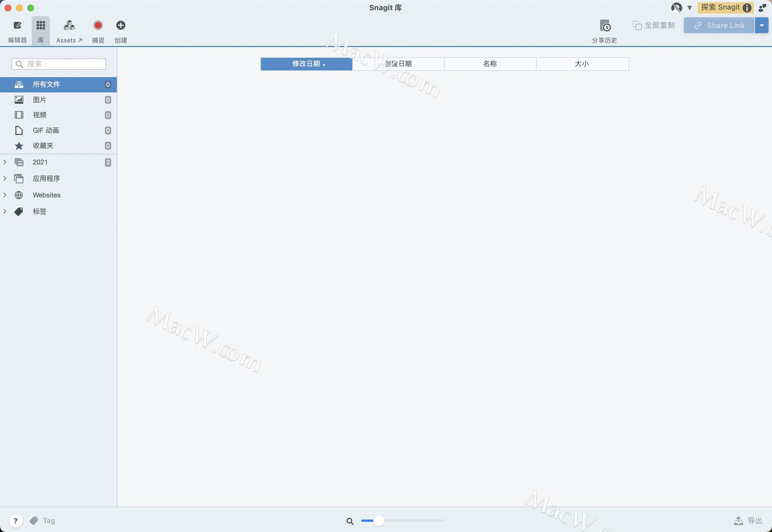Expand the Websites chevron
The image size is (772, 532).
pos(5,195)
